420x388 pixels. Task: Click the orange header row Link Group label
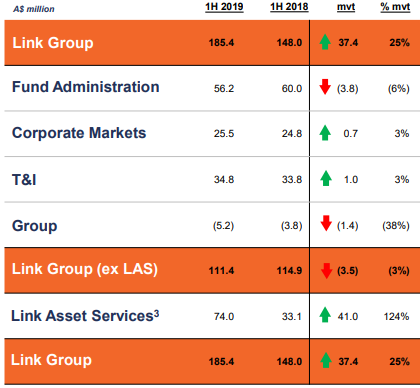pyautogui.click(x=53, y=43)
